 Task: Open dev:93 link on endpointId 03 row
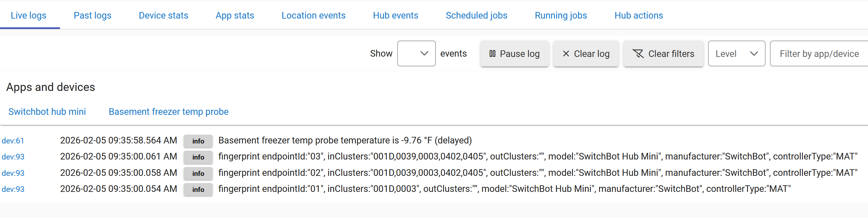tap(13, 157)
